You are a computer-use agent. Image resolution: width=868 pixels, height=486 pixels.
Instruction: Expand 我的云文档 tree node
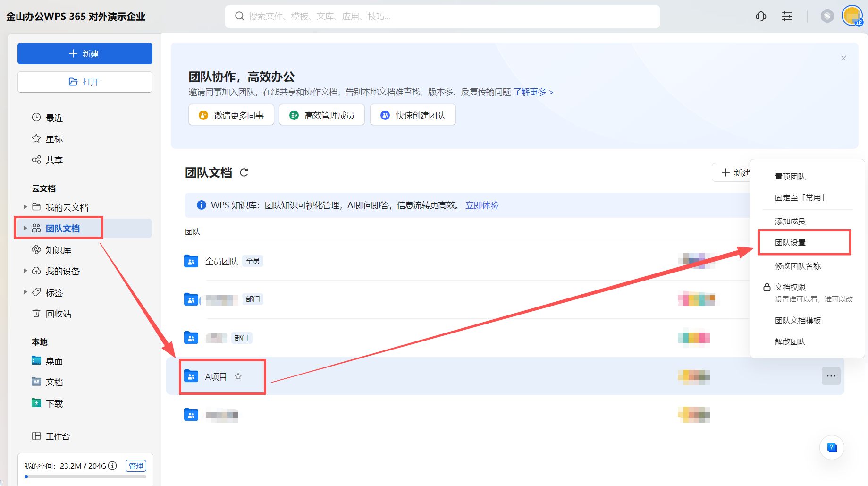pos(25,207)
